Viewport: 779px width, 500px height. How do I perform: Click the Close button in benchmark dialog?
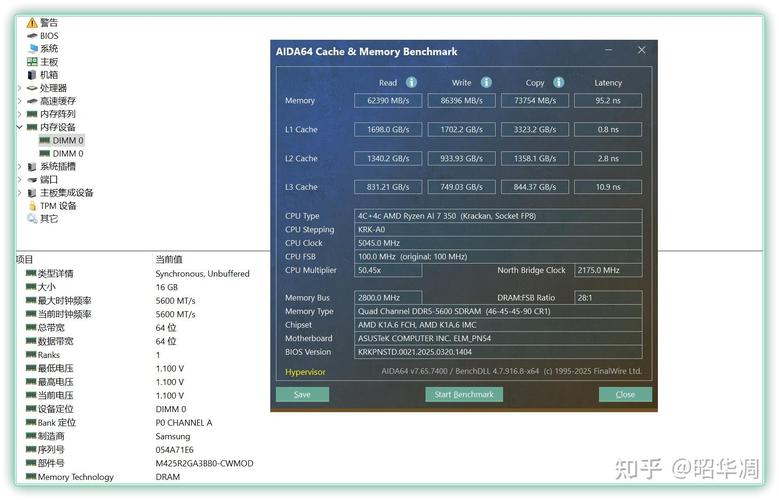tap(625, 394)
